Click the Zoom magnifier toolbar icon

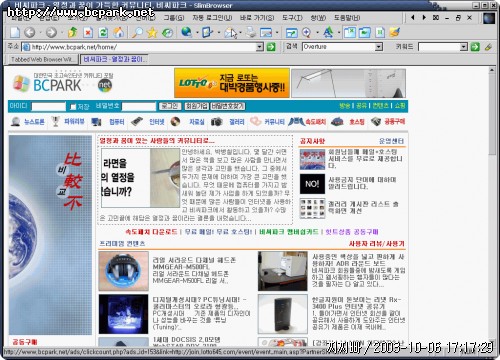coord(307,32)
